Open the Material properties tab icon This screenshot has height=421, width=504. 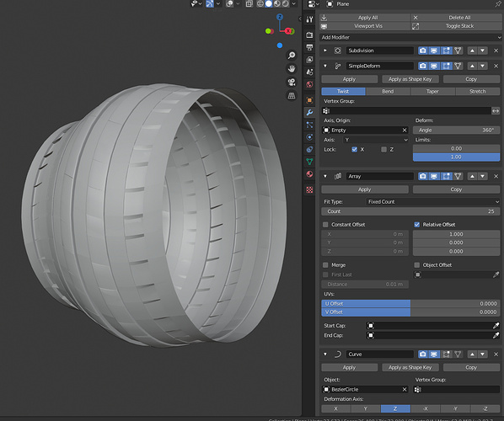coord(309,174)
